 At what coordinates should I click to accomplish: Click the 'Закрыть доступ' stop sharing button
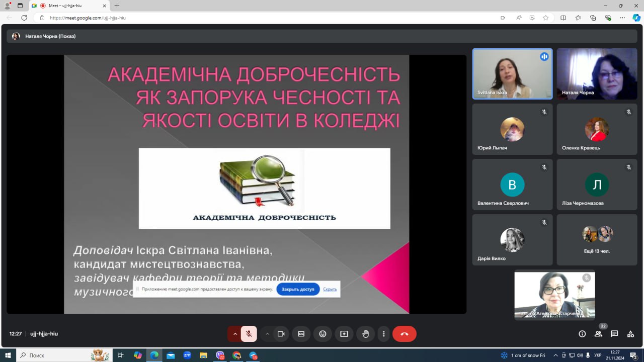(x=298, y=289)
